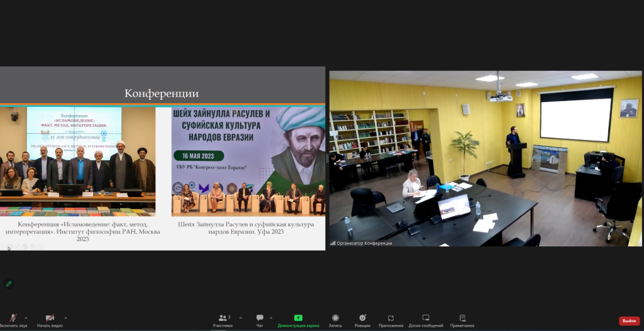Image resolution: width=644 pixels, height=331 pixels.
Task: Click the 16 МАЯ 2023 date badge
Action: (x=199, y=156)
